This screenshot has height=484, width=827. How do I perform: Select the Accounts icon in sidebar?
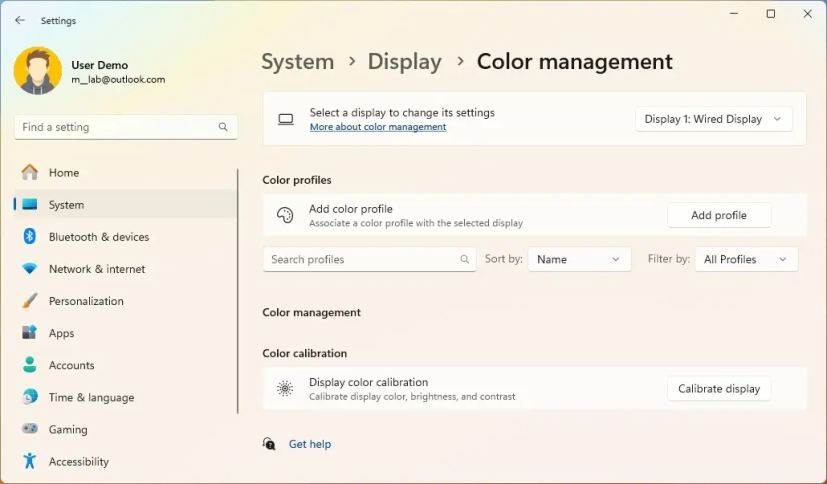point(30,365)
